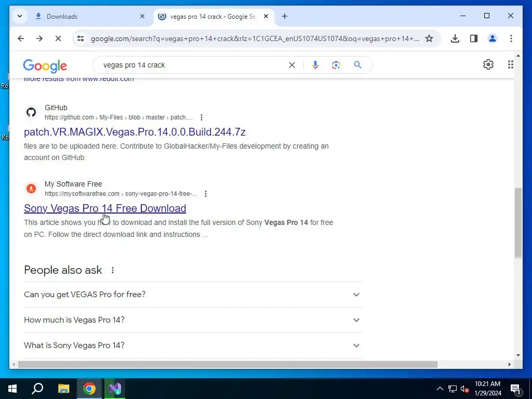Open the notification center icon
The width and height of the screenshot is (532, 399).
click(x=515, y=389)
